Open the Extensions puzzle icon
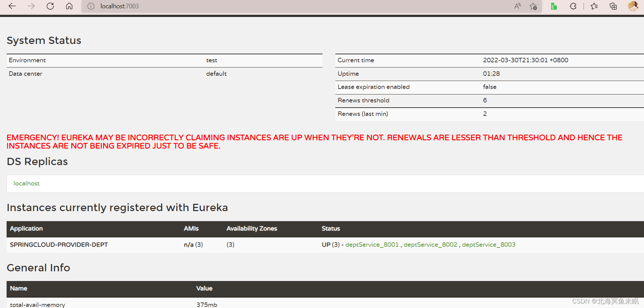Screen dimensions: 644x308 click(573, 6)
